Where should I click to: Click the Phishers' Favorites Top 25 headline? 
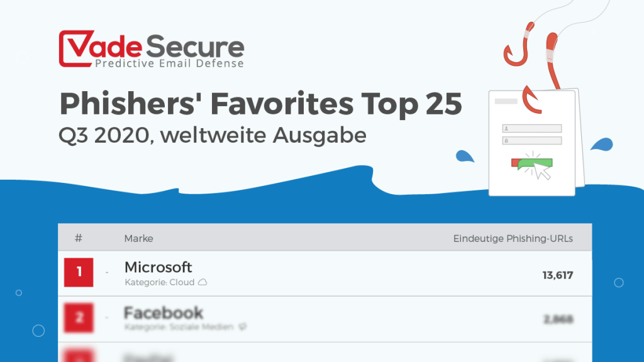point(261,104)
